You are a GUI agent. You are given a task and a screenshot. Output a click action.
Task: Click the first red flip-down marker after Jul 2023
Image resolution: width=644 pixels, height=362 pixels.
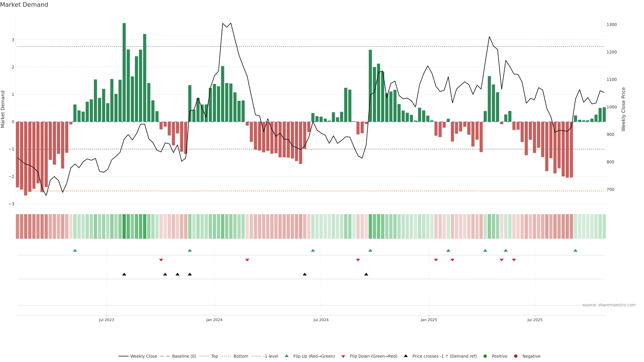[x=161, y=260]
